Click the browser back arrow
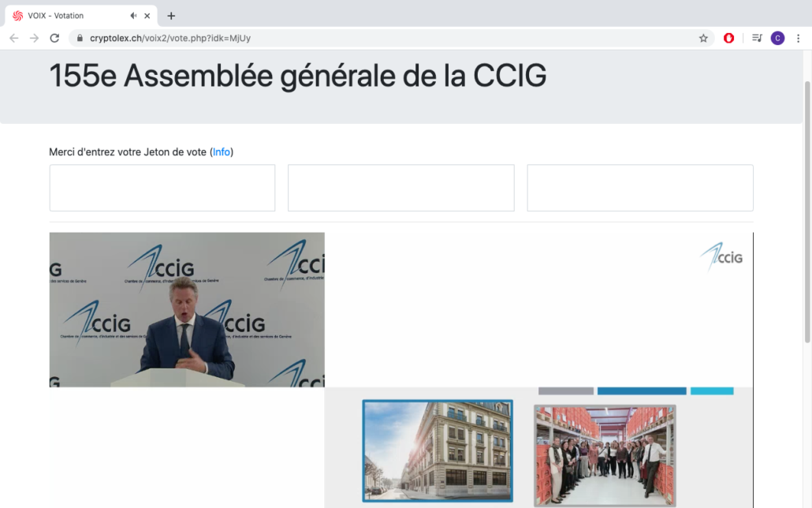This screenshot has width=812, height=508. (x=14, y=38)
